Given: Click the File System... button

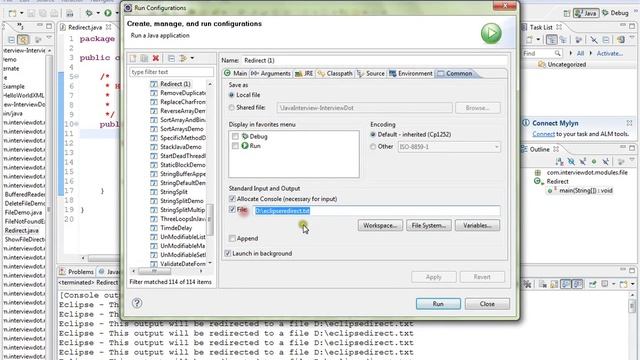Looking at the screenshot, I should point(429,225).
